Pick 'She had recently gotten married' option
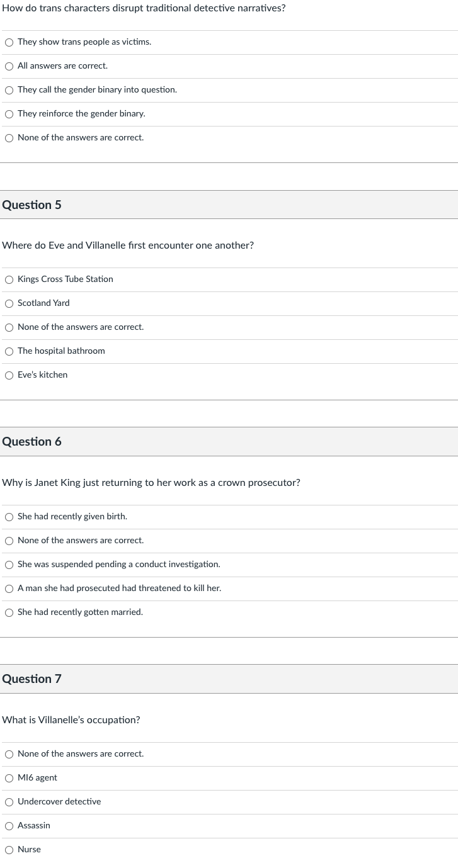The width and height of the screenshot is (458, 868). 9,612
